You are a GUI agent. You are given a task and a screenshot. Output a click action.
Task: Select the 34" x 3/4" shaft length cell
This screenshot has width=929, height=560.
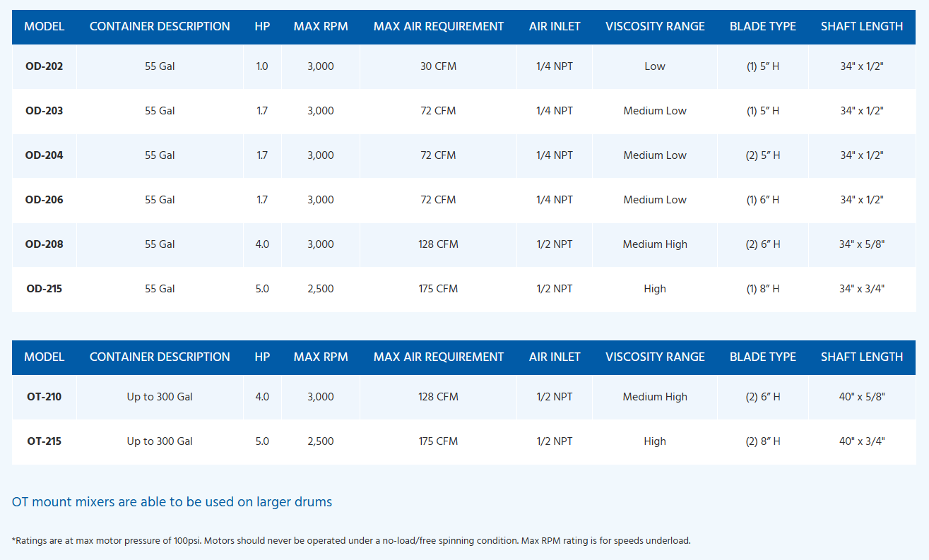[862, 289]
